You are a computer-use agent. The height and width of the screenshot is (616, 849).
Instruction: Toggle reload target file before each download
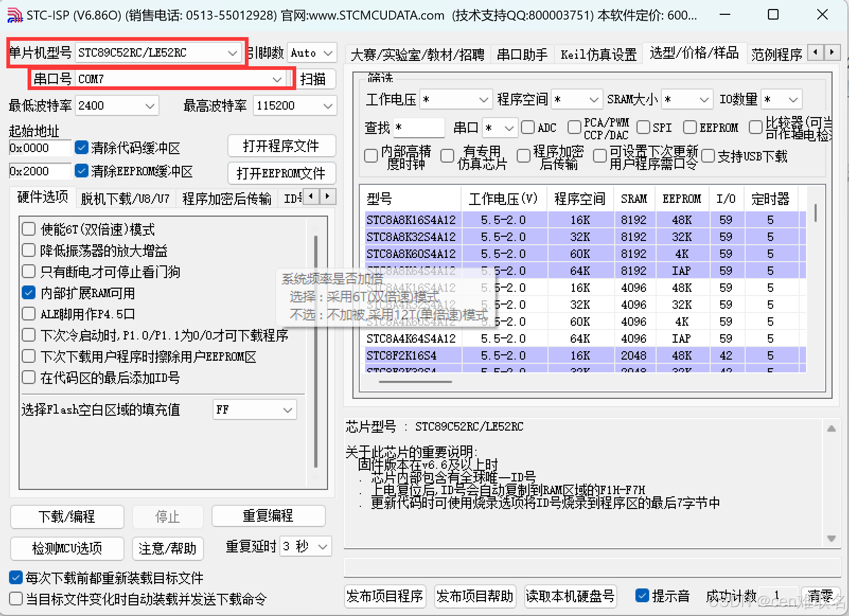[x=16, y=577]
